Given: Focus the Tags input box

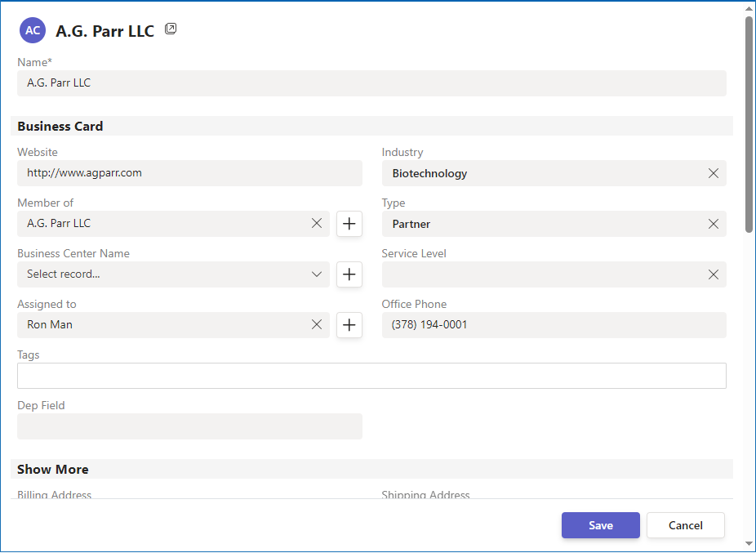Looking at the screenshot, I should click(x=371, y=376).
